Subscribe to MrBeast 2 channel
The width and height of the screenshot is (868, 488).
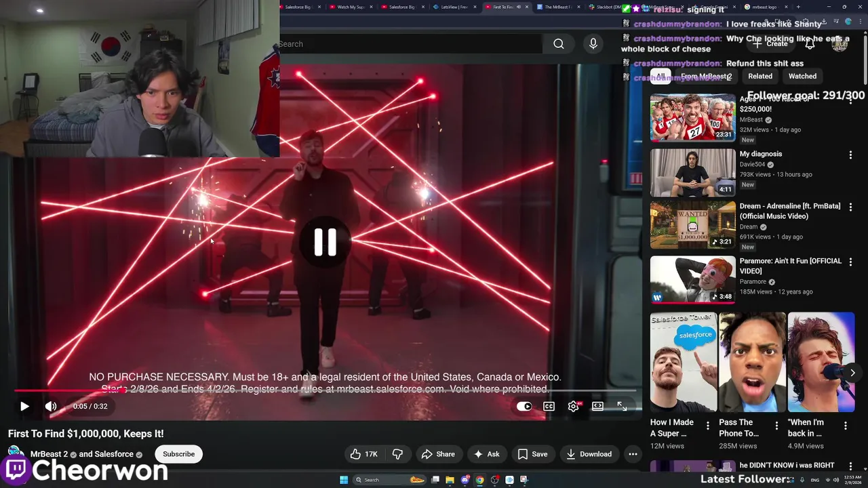pyautogui.click(x=178, y=454)
